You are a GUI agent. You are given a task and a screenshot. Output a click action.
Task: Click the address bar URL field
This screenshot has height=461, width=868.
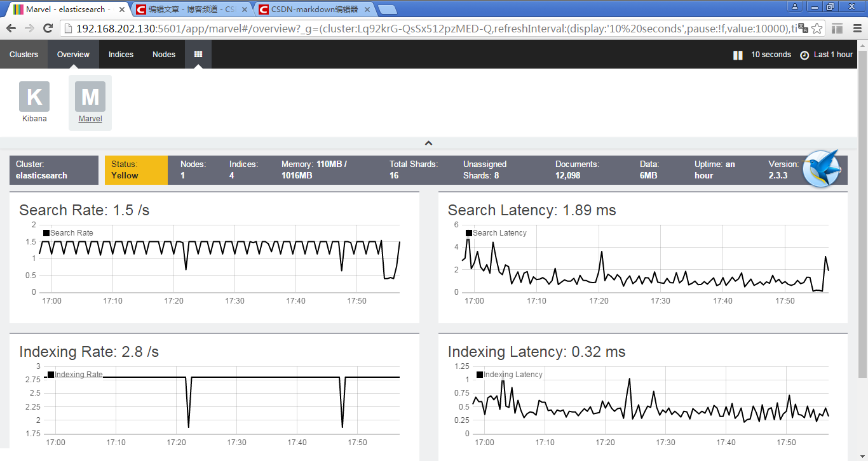(429, 29)
